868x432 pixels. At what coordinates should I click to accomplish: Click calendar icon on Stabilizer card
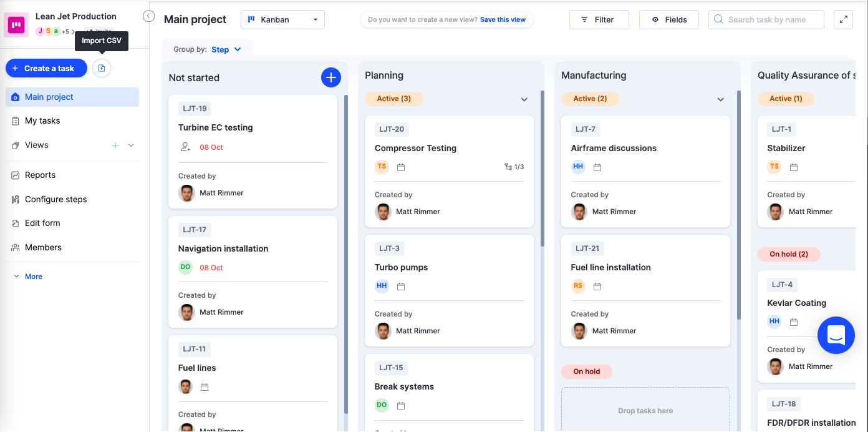(x=794, y=167)
